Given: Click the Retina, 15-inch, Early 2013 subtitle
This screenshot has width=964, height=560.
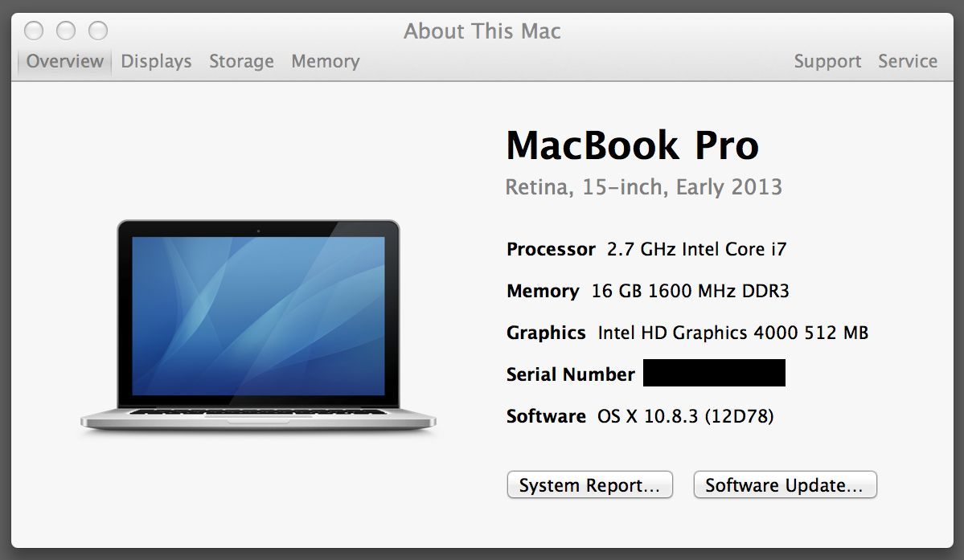Looking at the screenshot, I should (643, 187).
